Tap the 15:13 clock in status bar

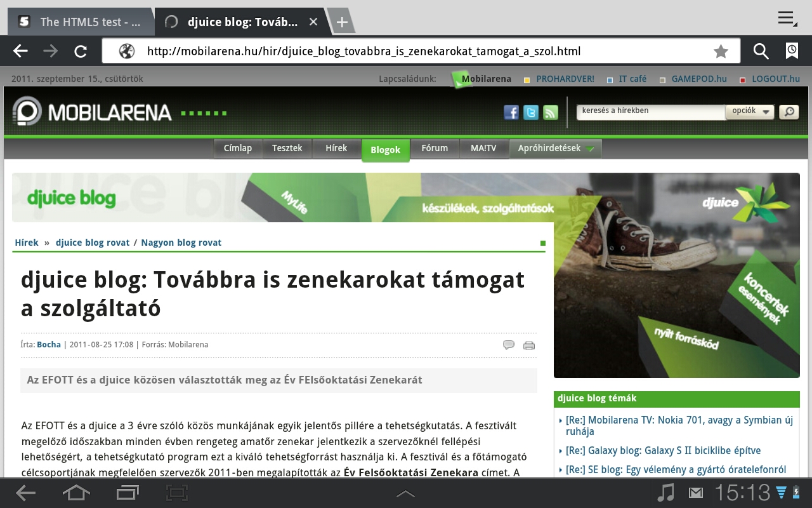point(742,493)
